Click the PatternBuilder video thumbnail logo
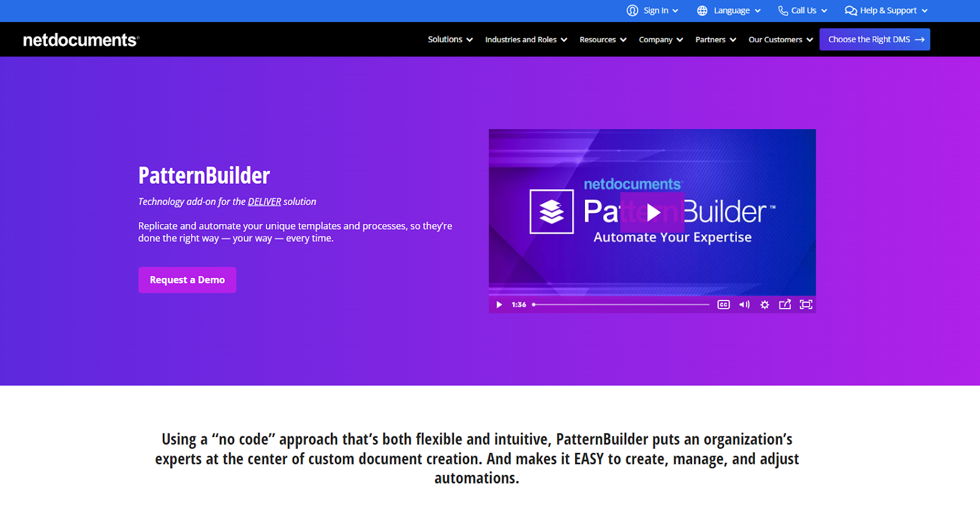 [x=552, y=212]
